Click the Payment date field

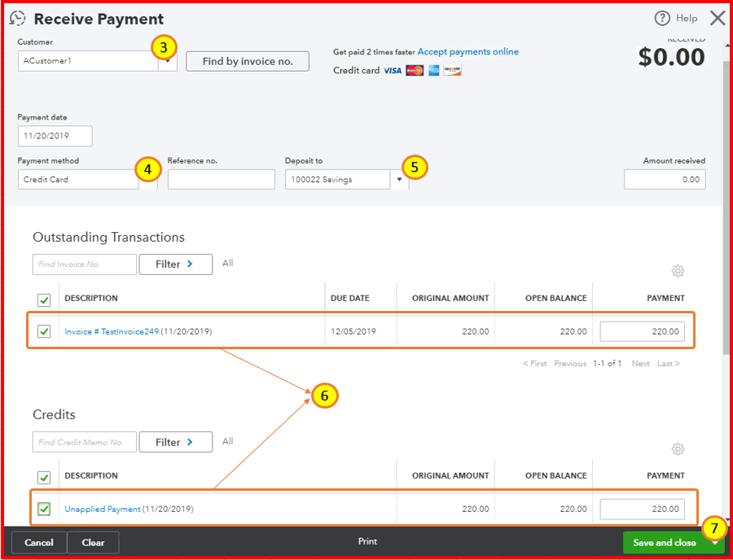click(55, 136)
